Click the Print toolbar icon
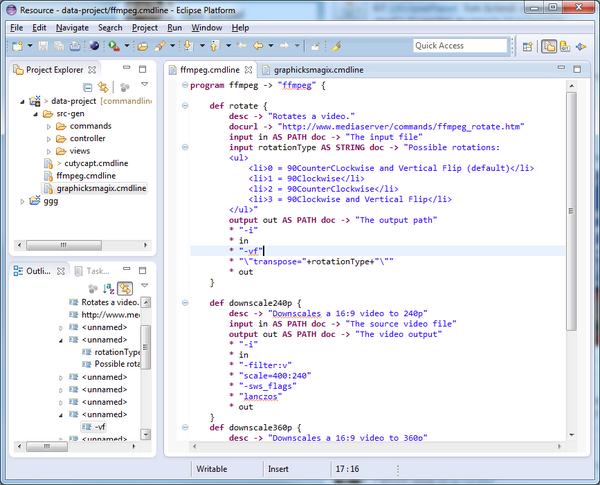 [75, 46]
